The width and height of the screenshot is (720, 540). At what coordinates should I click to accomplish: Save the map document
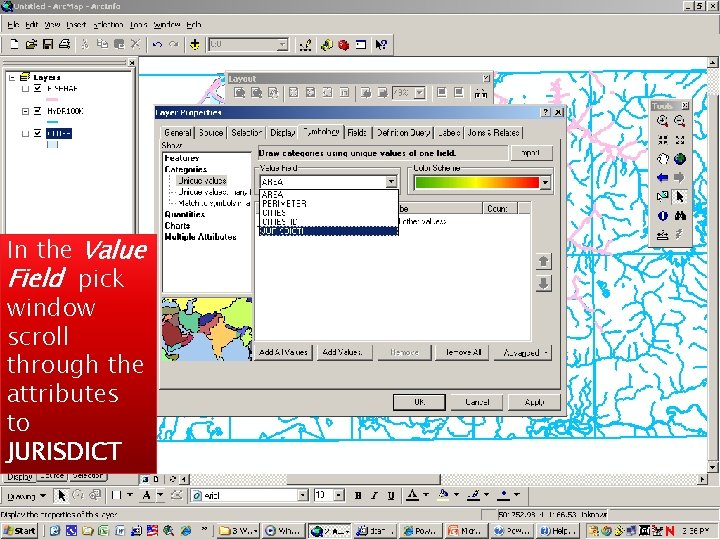pos(48,45)
